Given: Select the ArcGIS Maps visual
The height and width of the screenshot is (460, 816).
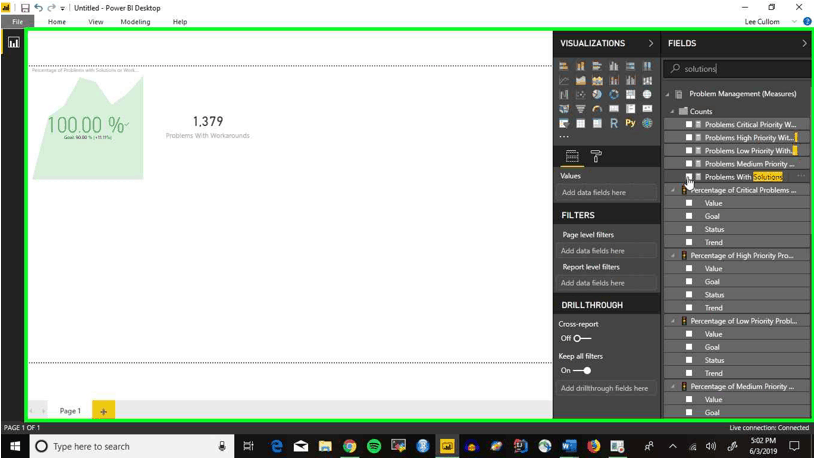Looking at the screenshot, I should point(647,123).
